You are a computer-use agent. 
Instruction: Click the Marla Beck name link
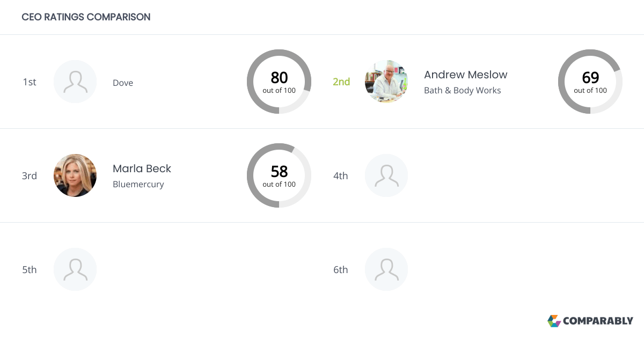(142, 168)
